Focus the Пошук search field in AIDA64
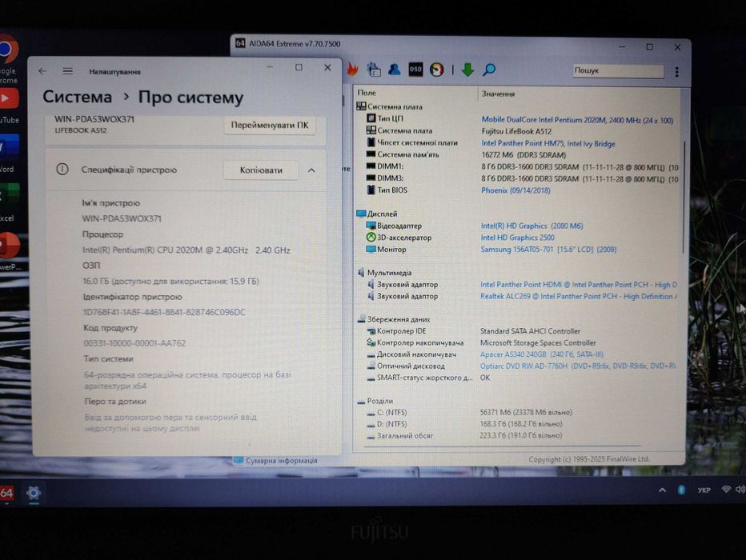 [x=618, y=71]
